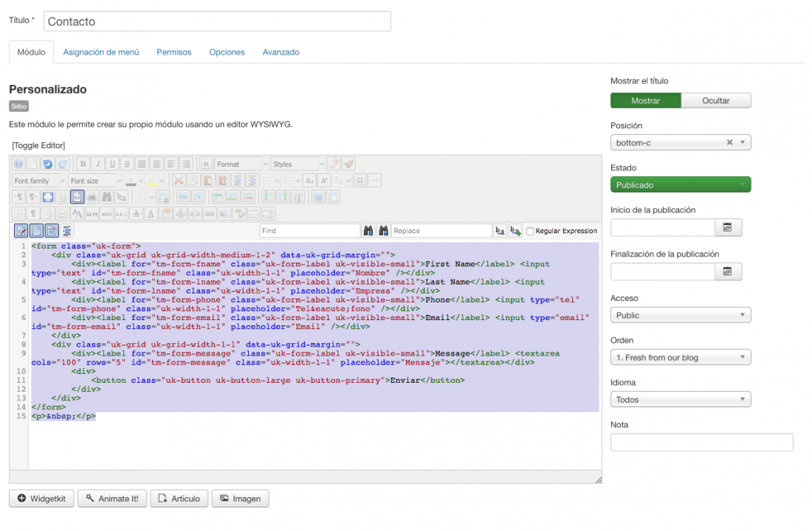Find previous with the first binoculars next to Find
Image resolution: width=812 pixels, height=531 pixels.
pyautogui.click(x=368, y=231)
